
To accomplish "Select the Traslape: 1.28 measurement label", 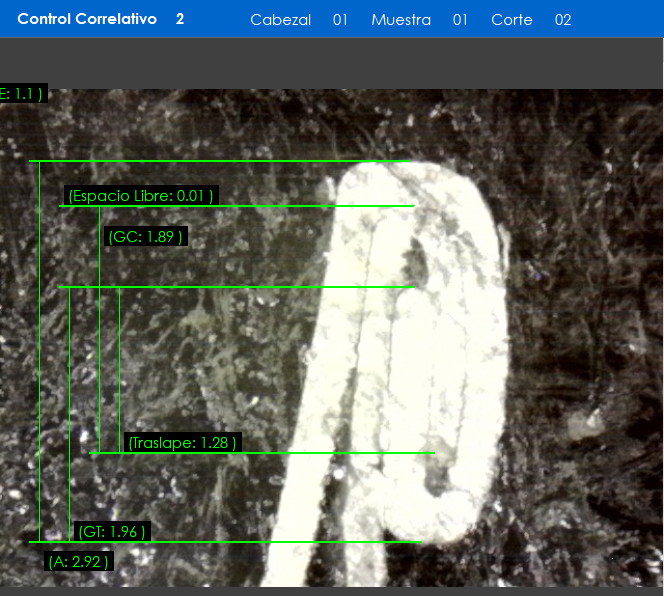I will click(x=182, y=442).
